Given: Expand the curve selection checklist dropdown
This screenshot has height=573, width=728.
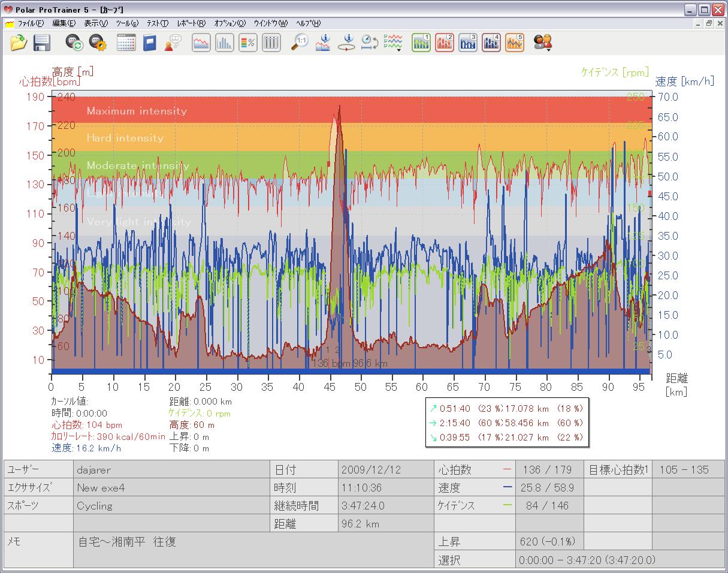Looking at the screenshot, I should (x=393, y=43).
